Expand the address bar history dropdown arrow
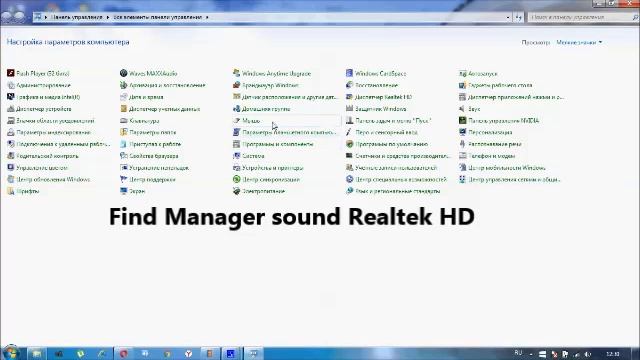 (508, 17)
